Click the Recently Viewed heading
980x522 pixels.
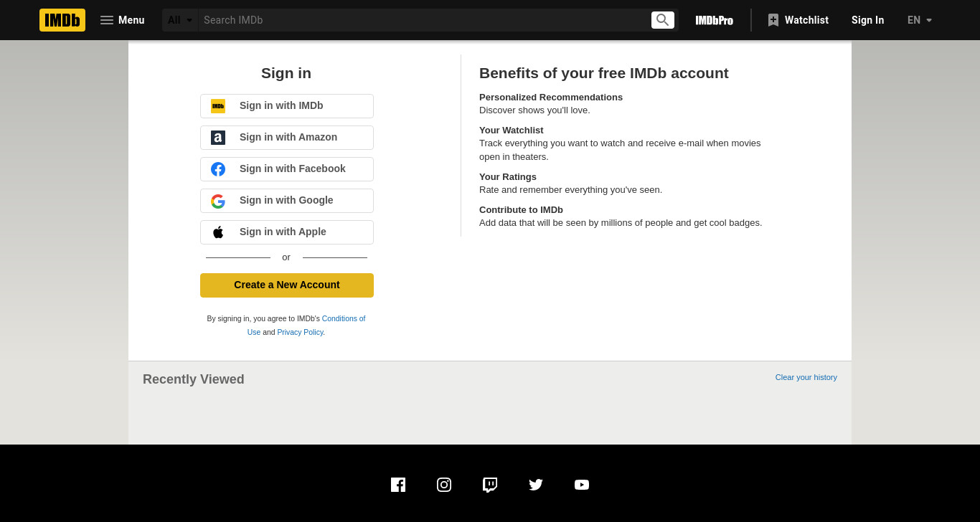(194, 379)
